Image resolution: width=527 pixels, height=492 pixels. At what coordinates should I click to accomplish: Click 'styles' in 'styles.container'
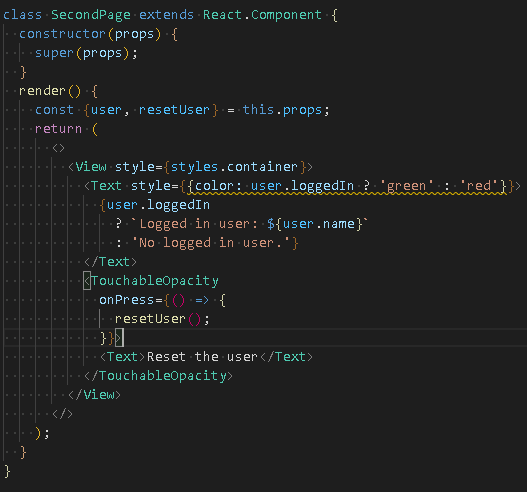tap(194, 167)
